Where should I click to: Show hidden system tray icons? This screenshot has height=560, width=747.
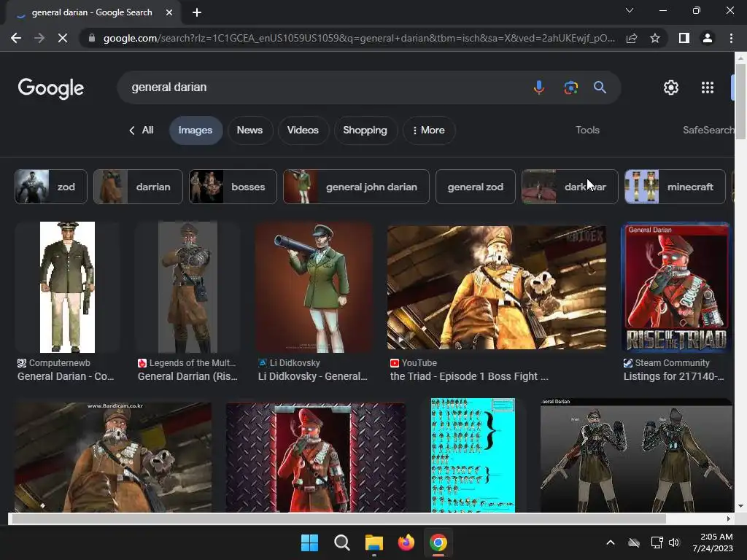click(x=611, y=542)
